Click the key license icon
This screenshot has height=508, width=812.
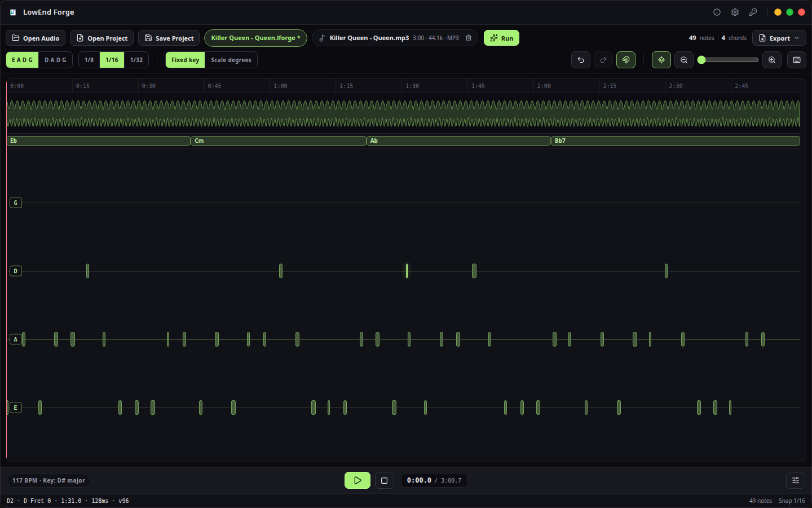(753, 12)
